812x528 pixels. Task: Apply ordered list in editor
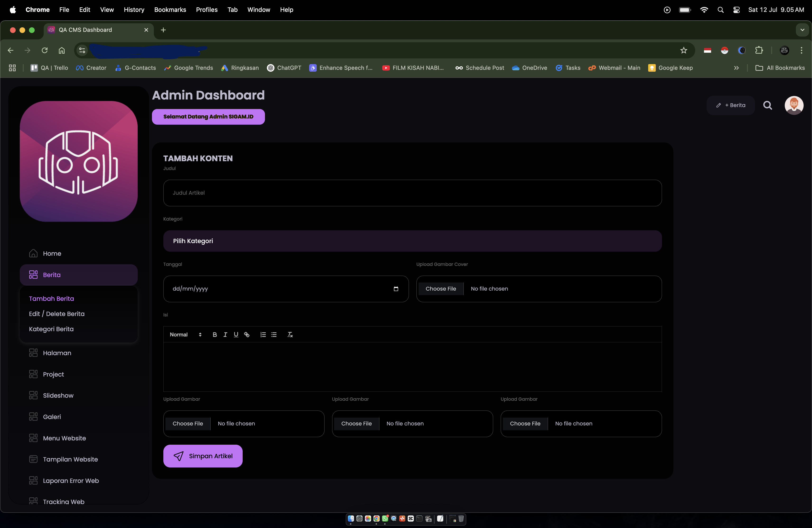click(263, 335)
